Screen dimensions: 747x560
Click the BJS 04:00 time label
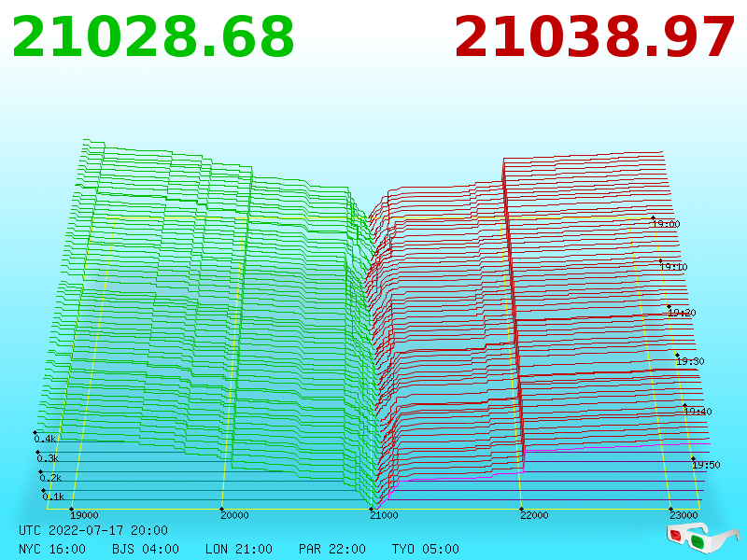click(x=146, y=549)
